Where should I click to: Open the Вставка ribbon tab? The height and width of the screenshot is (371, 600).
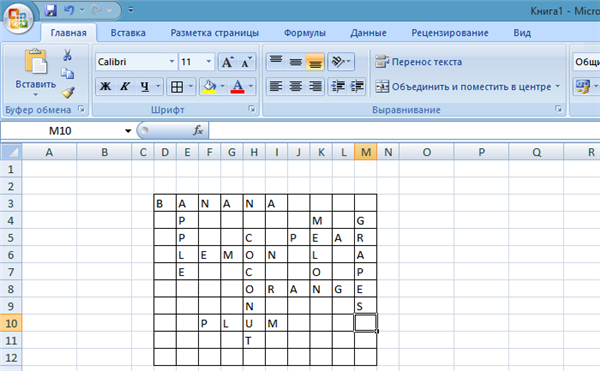click(128, 33)
